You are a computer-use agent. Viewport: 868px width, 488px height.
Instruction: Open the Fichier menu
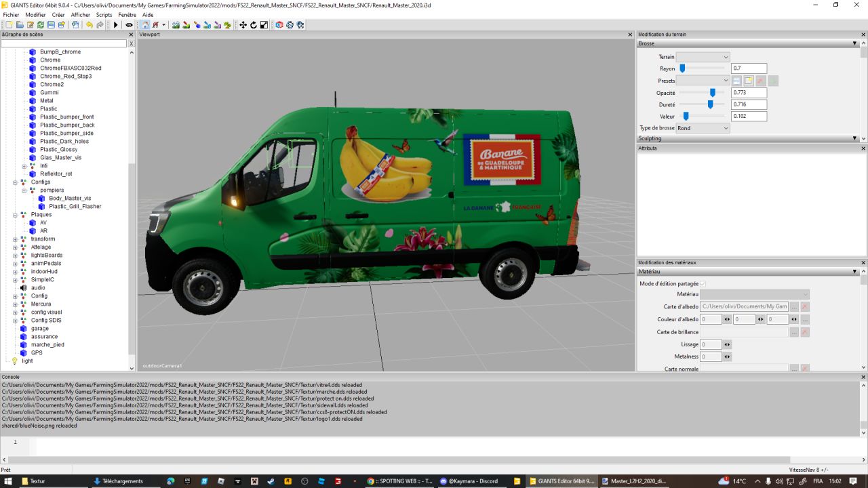[x=11, y=14]
